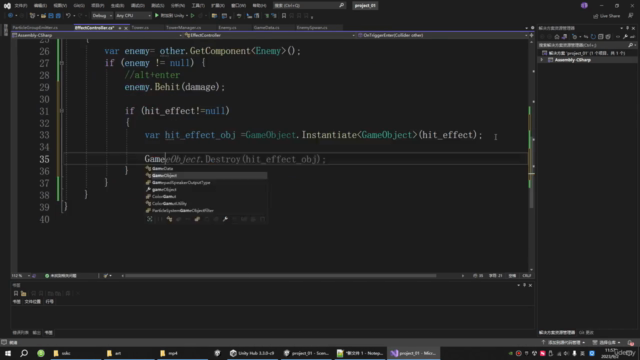Click the refresh icon in Solution Explorer
Image resolution: width=640 pixels, height=360 pixels.
pos(593,37)
